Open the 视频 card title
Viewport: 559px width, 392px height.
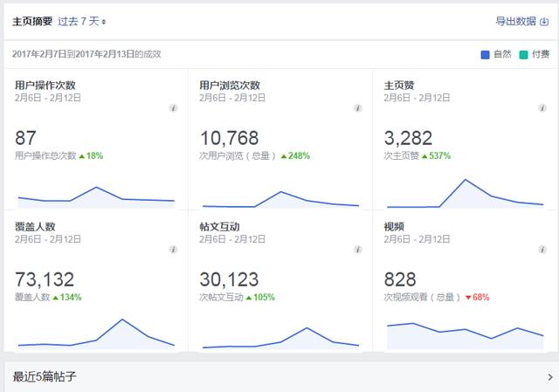tap(394, 227)
